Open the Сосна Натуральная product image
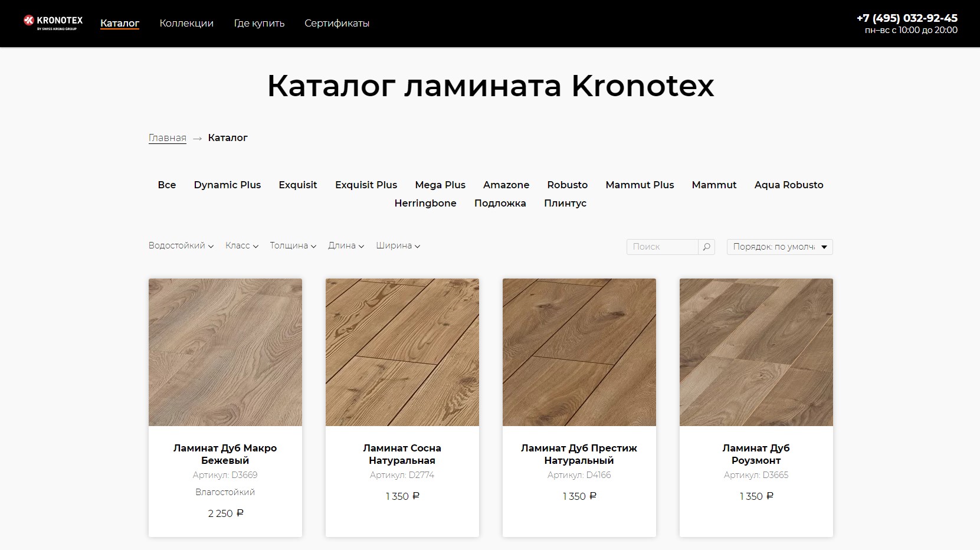This screenshot has width=980, height=550. click(402, 352)
